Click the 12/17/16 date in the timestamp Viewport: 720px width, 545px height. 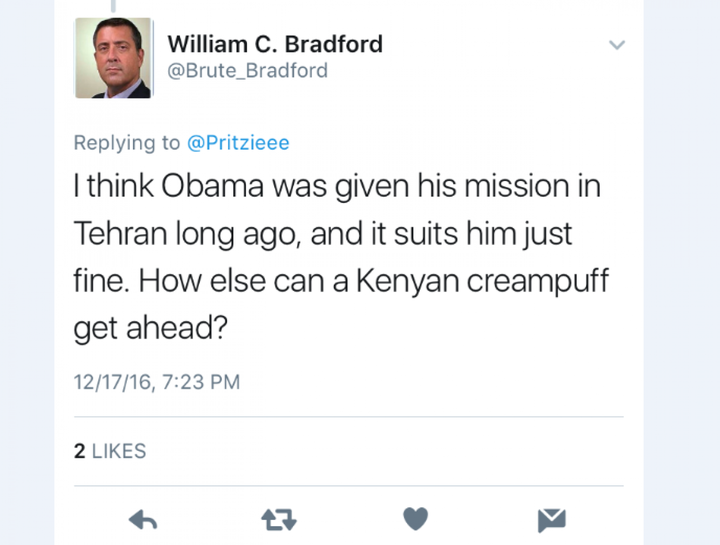[x=111, y=382]
